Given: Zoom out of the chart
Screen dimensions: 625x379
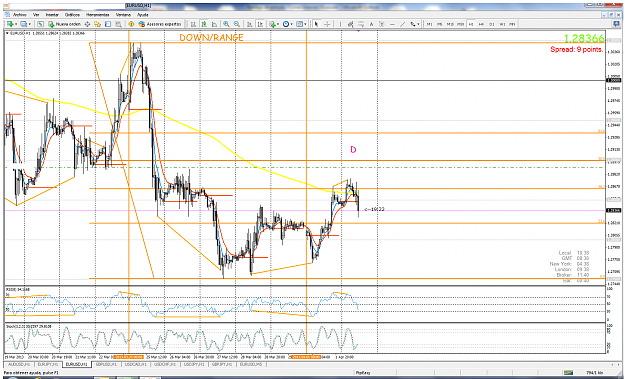Looking at the screenshot, I should 237,24.
